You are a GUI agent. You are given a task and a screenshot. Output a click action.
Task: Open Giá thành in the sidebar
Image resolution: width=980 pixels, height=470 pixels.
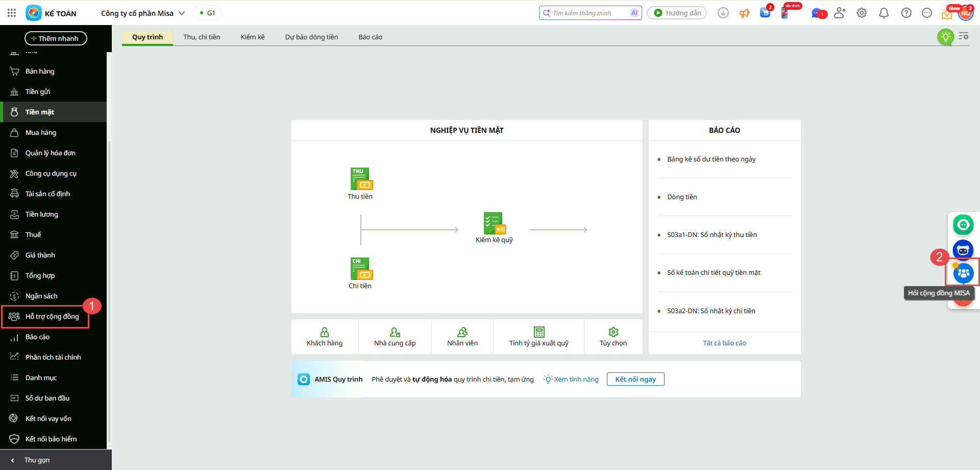click(54, 255)
